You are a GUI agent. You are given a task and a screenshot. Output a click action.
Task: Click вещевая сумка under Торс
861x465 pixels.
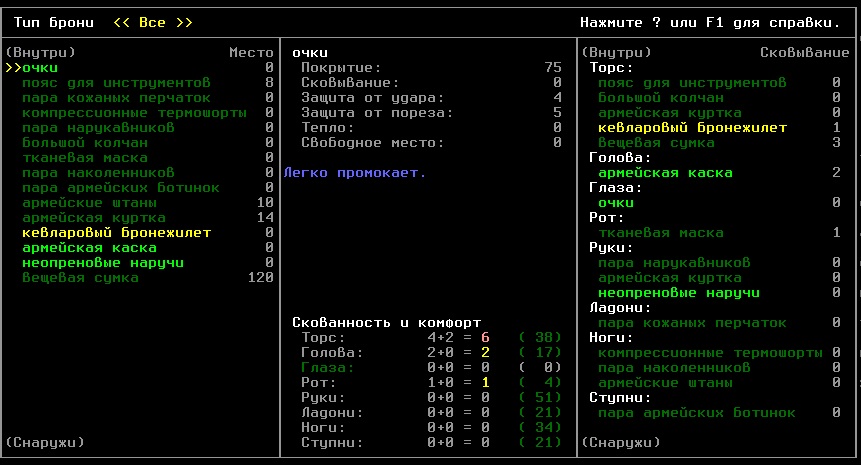(x=656, y=143)
